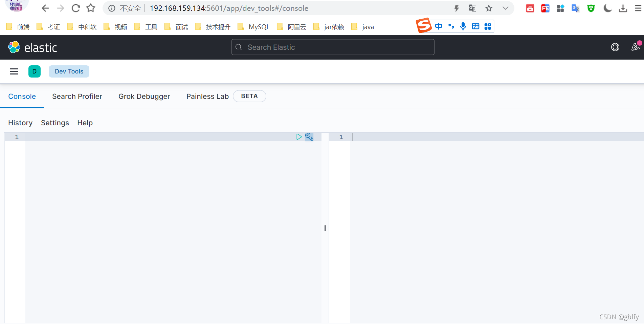The height and width of the screenshot is (324, 644).
Task: Open the red calendar extension icon
Action: pyautogui.click(x=530, y=8)
